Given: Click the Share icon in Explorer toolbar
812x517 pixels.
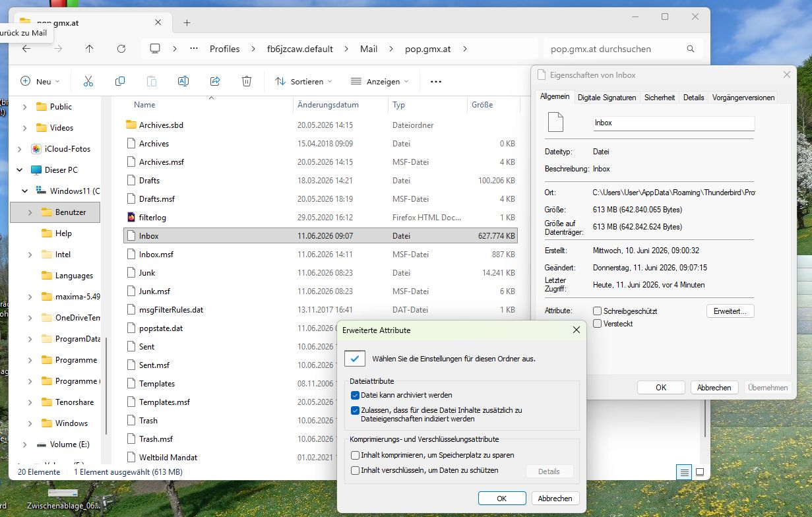Looking at the screenshot, I should (x=215, y=81).
